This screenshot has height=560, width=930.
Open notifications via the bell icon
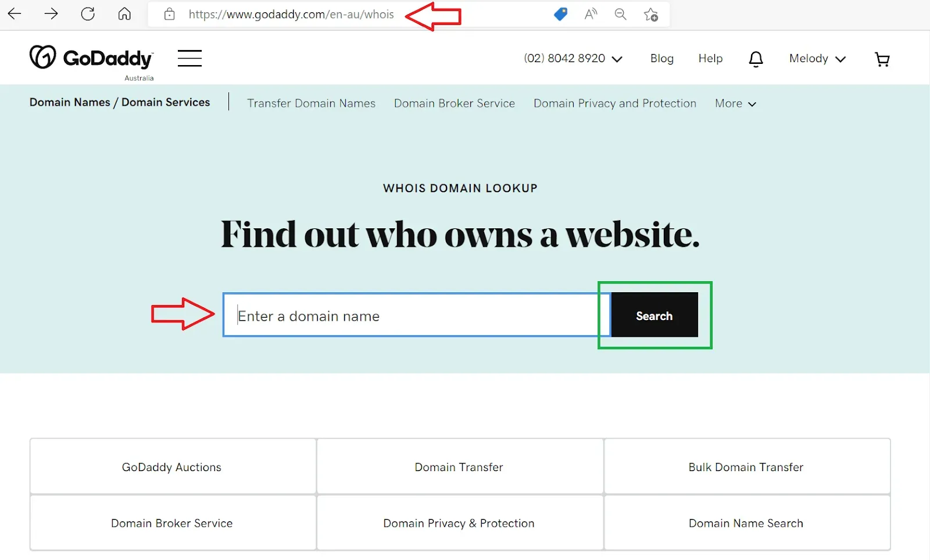(756, 59)
